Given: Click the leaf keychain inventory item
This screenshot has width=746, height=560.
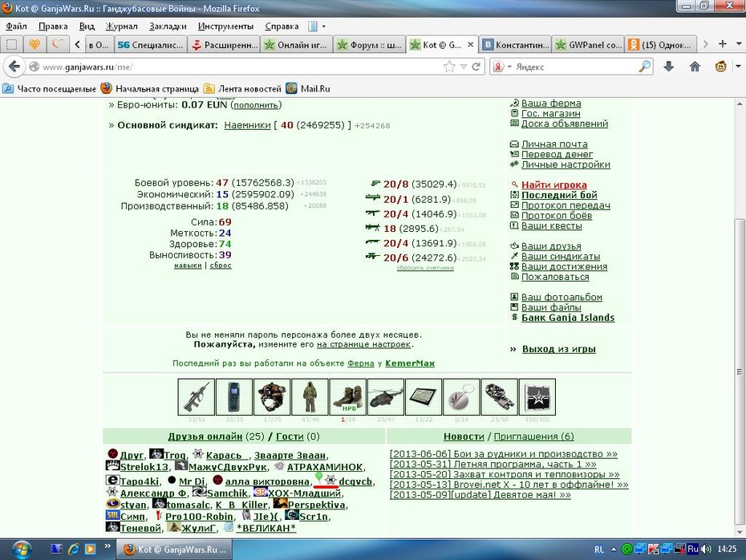Looking at the screenshot, I should (x=461, y=397).
